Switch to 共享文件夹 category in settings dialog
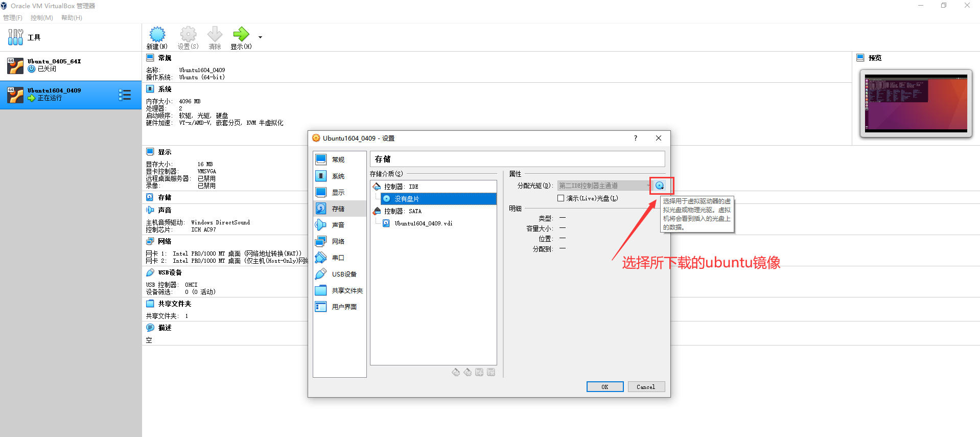980x437 pixels. point(340,290)
